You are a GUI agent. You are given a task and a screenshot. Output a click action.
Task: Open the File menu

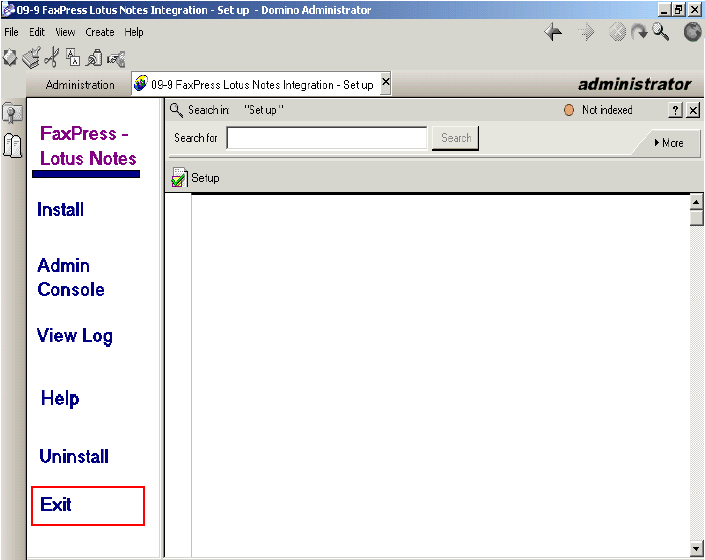[x=11, y=32]
